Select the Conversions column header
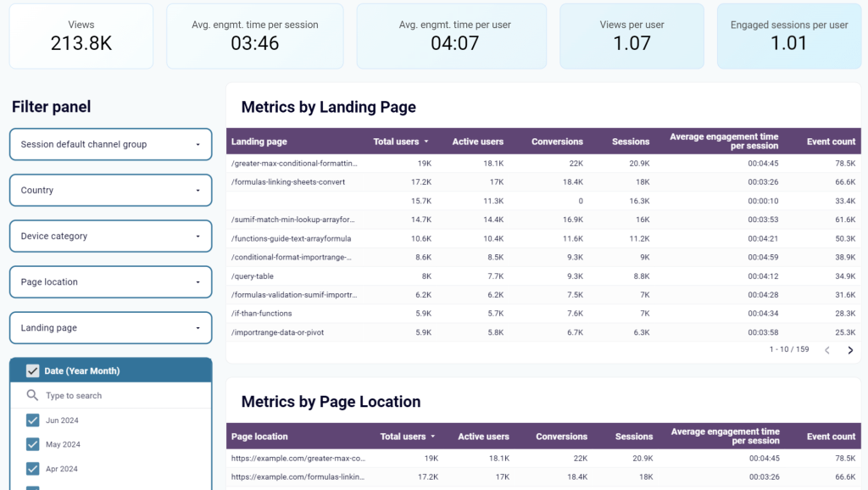The width and height of the screenshot is (868, 490). pyautogui.click(x=558, y=142)
